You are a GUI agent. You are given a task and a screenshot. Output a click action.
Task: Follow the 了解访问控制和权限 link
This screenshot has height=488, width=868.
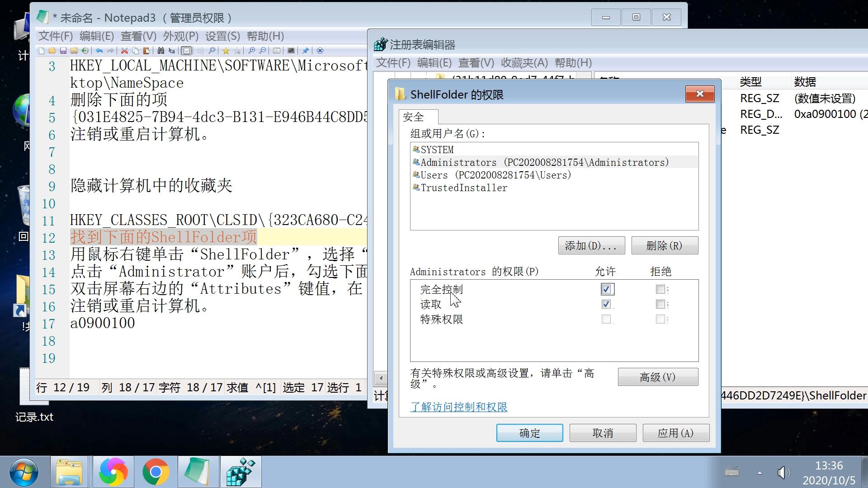click(x=458, y=407)
